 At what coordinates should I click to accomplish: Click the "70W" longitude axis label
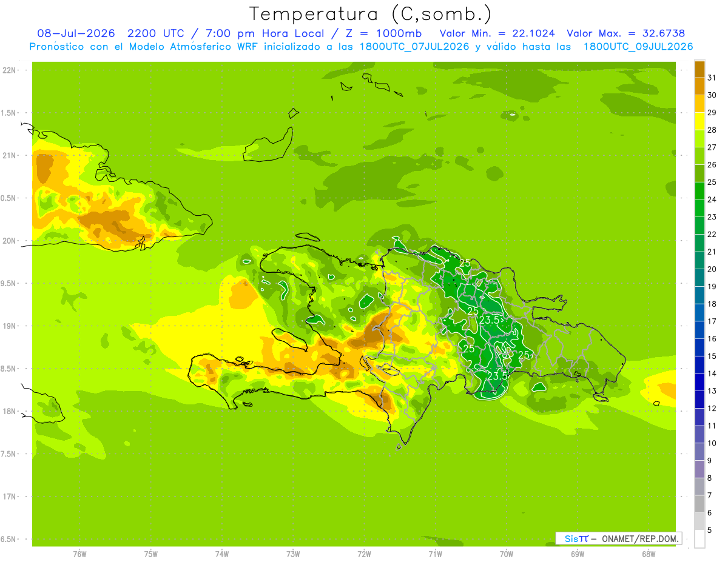[507, 554]
